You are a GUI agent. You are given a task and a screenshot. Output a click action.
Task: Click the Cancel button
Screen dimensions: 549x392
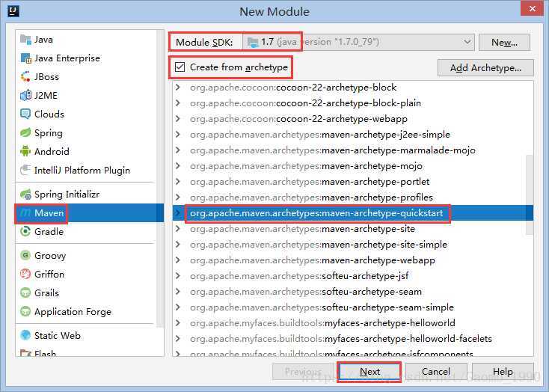tap(436, 371)
